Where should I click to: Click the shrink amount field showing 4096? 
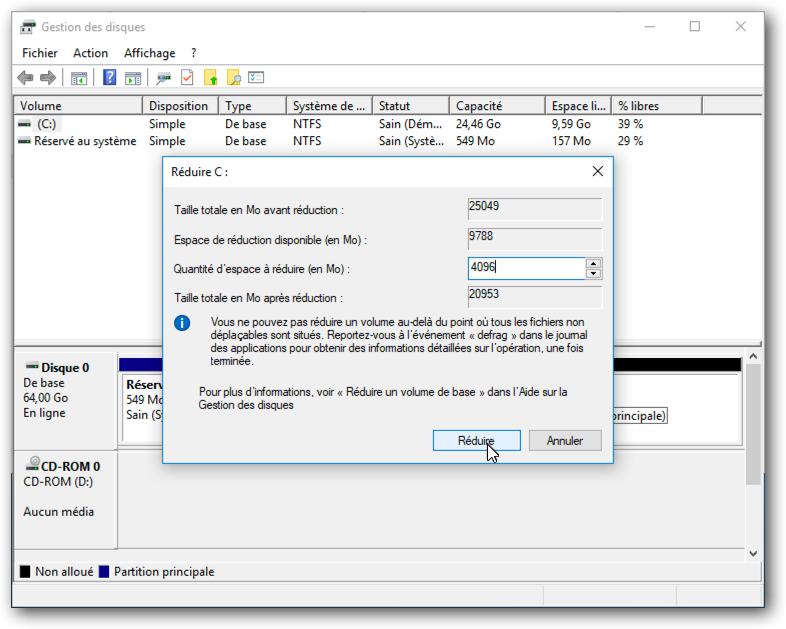[526, 268]
